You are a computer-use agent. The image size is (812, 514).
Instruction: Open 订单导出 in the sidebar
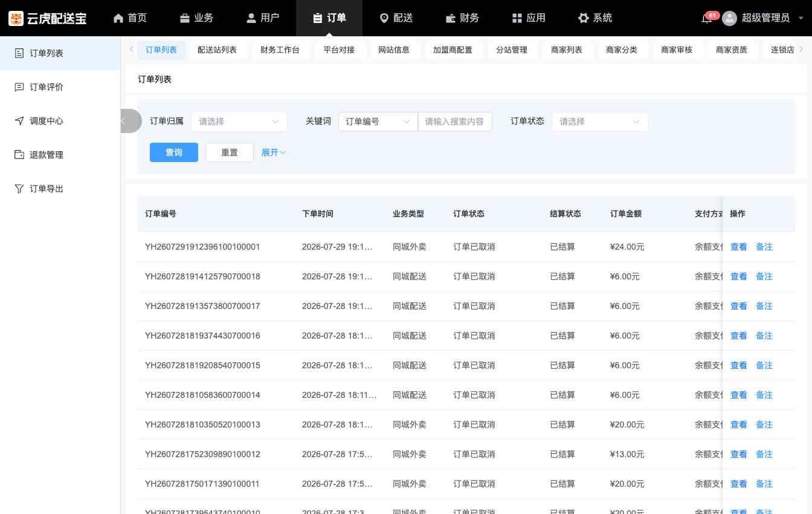click(60, 189)
